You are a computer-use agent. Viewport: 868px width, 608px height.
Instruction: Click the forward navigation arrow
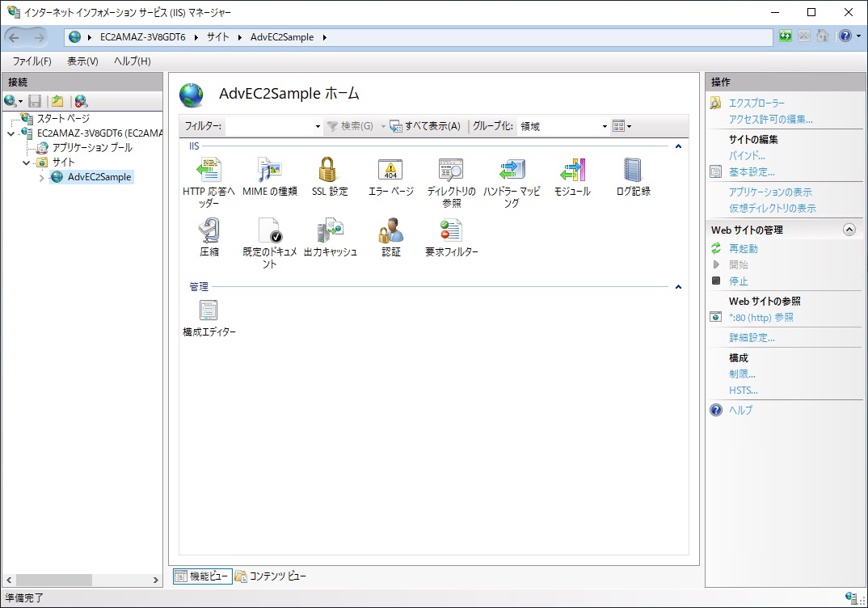(39, 37)
